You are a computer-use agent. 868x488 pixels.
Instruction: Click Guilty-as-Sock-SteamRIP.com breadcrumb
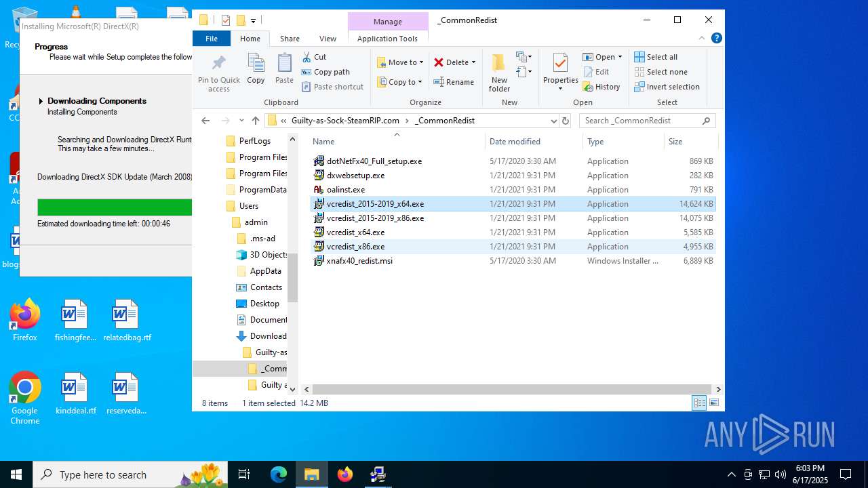345,121
